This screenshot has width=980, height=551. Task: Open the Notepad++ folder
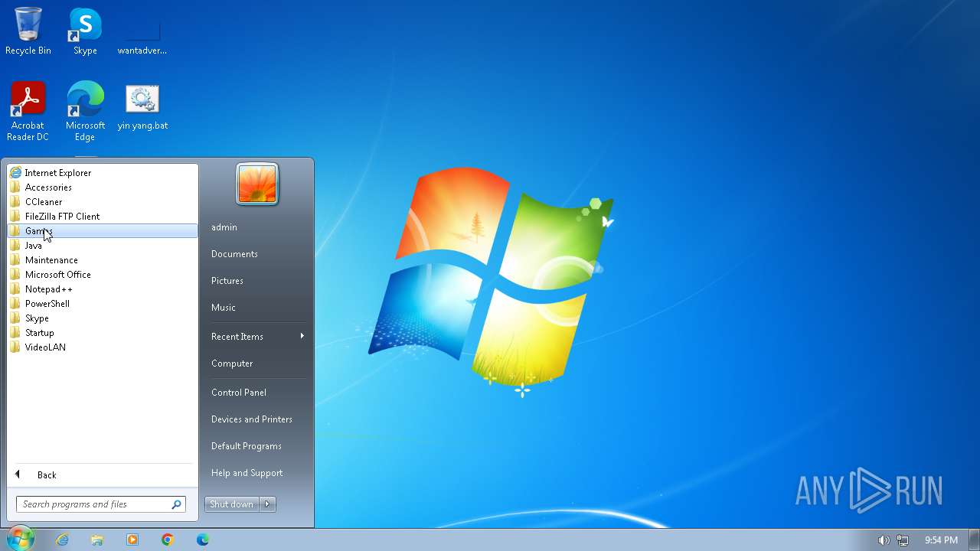pyautogui.click(x=103, y=289)
